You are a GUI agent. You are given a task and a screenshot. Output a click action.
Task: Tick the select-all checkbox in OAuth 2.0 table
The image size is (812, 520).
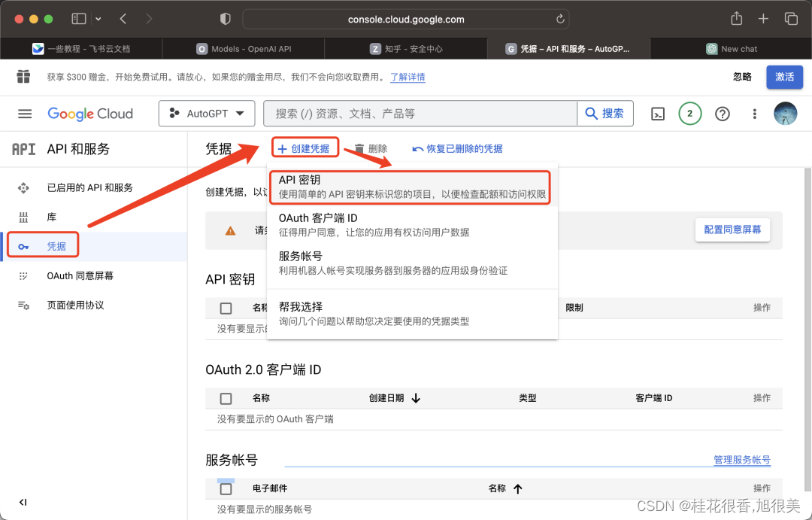[x=226, y=399]
